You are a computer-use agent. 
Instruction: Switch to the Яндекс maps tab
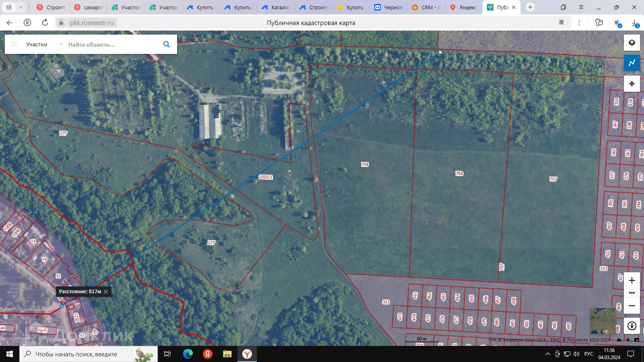(463, 7)
